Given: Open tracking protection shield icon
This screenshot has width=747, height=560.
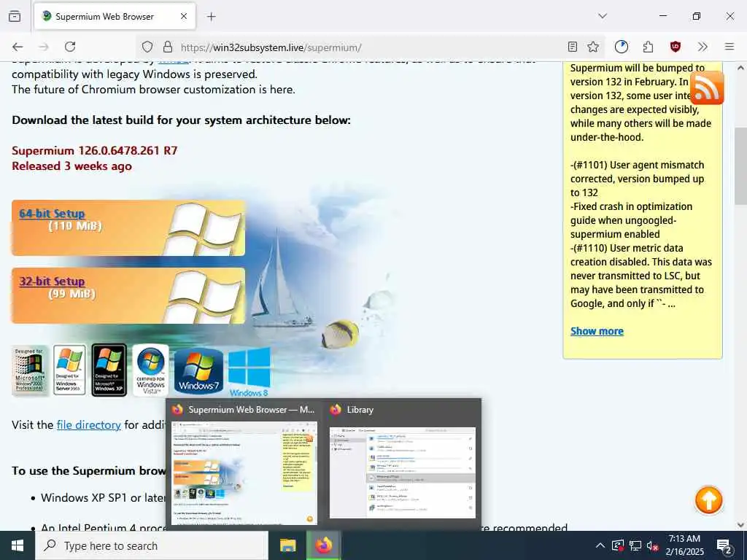Looking at the screenshot, I should click(147, 47).
